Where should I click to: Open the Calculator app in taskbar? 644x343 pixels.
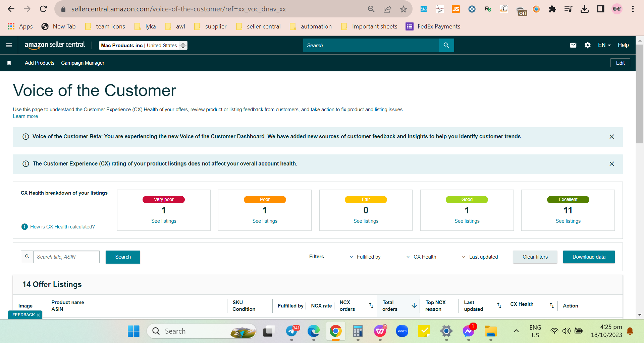358,331
